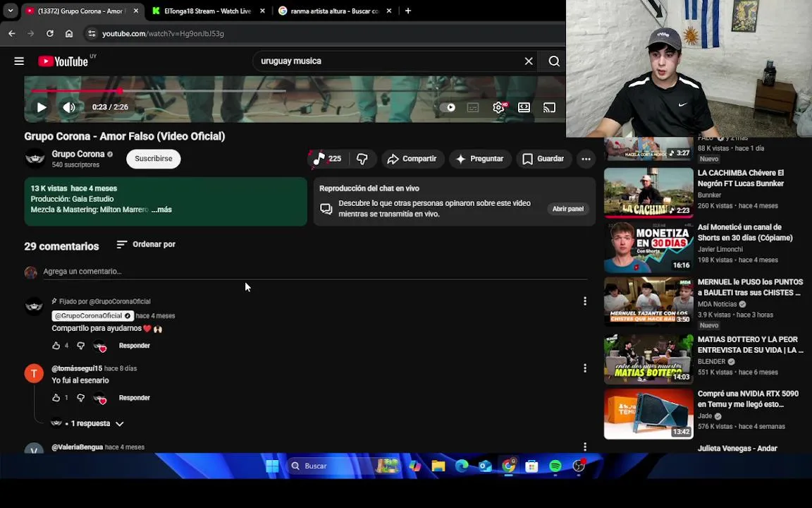Open the @GrupoCoronaOficial author badge
Viewport: 812px width, 508px height.
93,315
